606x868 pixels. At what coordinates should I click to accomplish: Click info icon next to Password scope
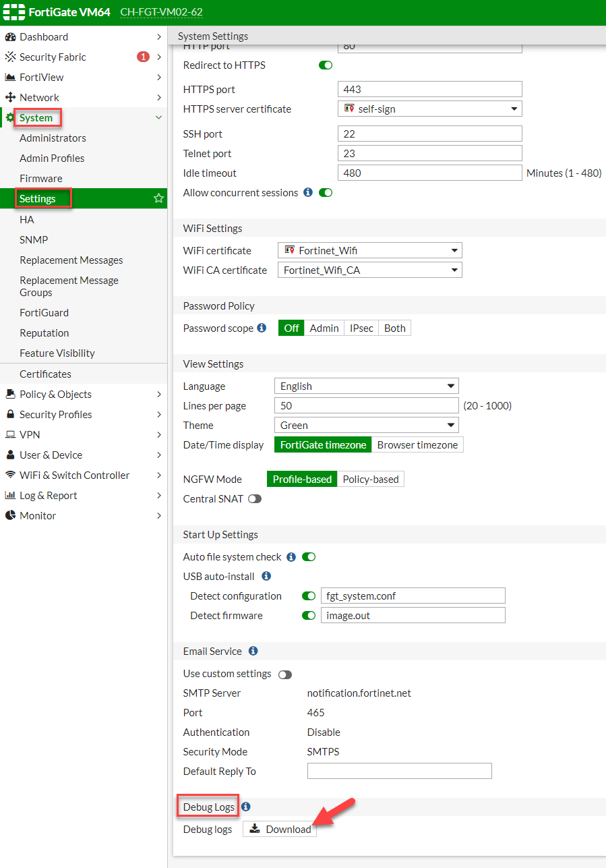263,328
